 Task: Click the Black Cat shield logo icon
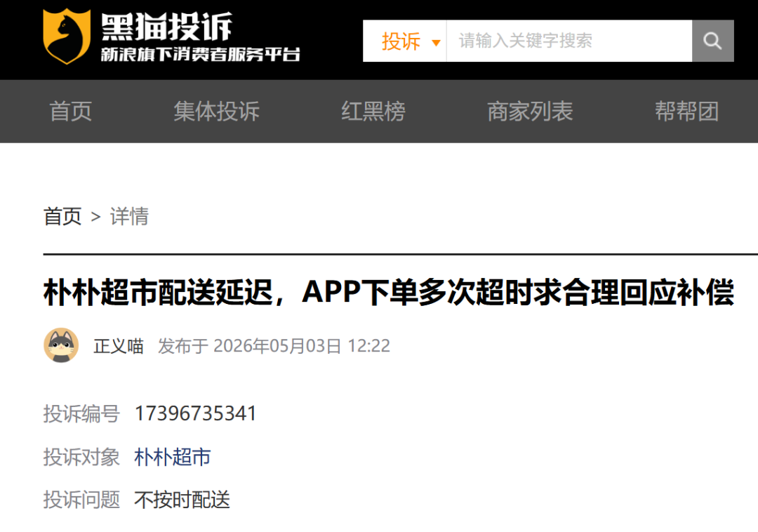click(67, 36)
